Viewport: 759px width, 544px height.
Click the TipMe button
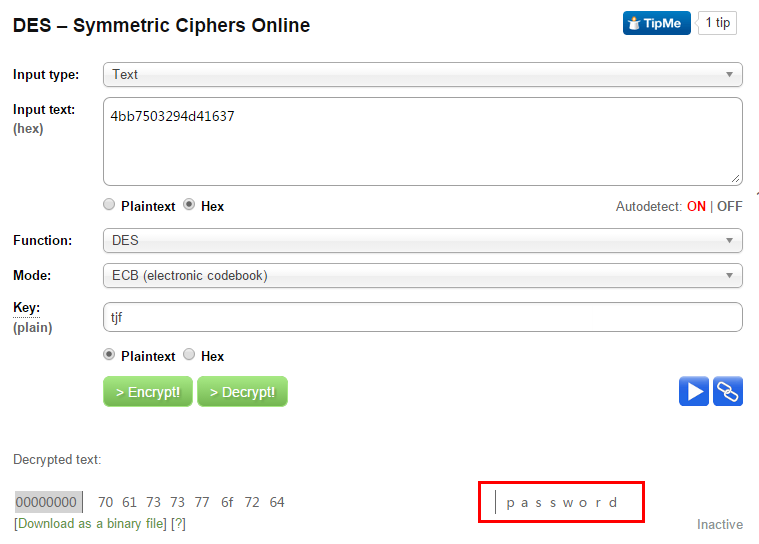tap(656, 23)
